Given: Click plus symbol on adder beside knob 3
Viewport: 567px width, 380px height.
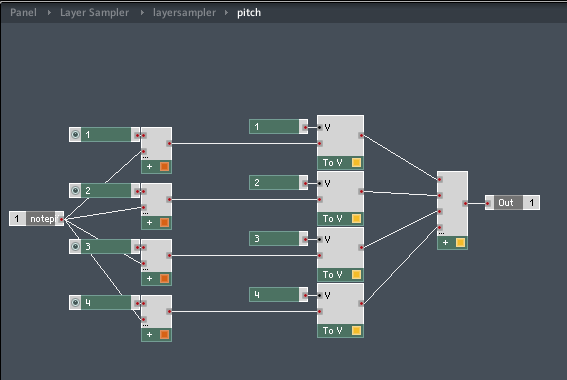Looking at the screenshot, I should point(149,279).
